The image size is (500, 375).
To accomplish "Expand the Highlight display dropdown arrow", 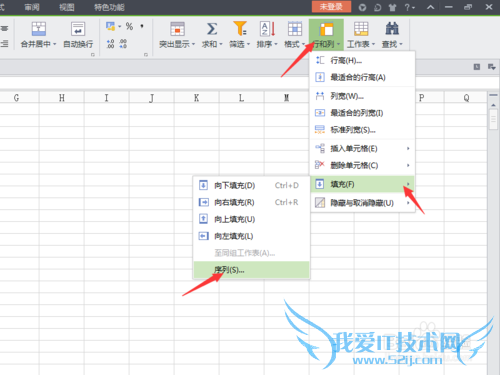I will [193, 44].
